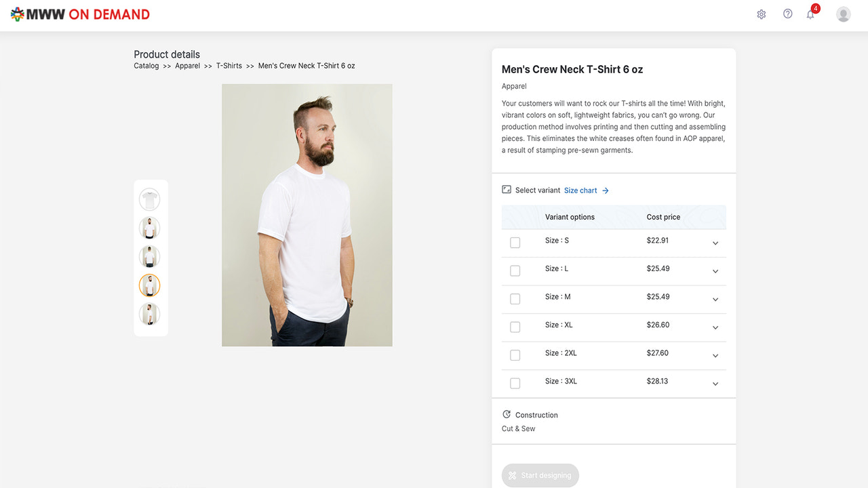Open the profile avatar menu
The width and height of the screenshot is (868, 488).
(843, 14)
